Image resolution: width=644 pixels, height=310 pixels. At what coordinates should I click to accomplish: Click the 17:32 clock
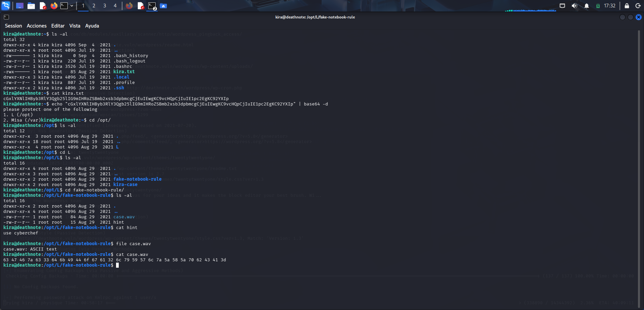[x=609, y=6]
